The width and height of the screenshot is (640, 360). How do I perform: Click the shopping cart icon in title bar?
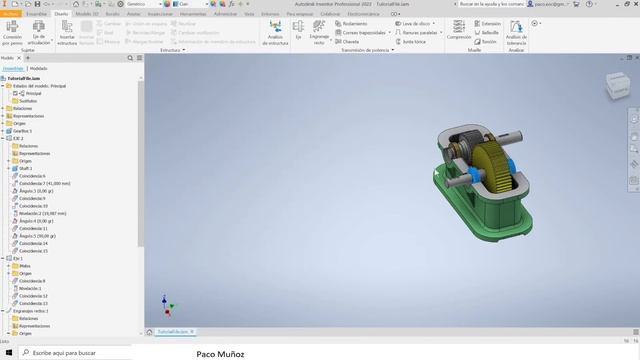576,4
